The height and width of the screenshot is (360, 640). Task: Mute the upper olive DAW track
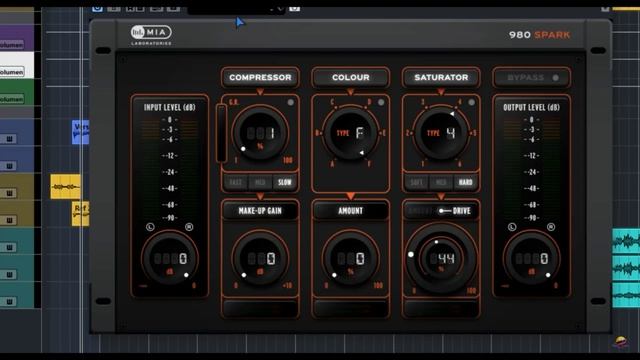coord(9,193)
